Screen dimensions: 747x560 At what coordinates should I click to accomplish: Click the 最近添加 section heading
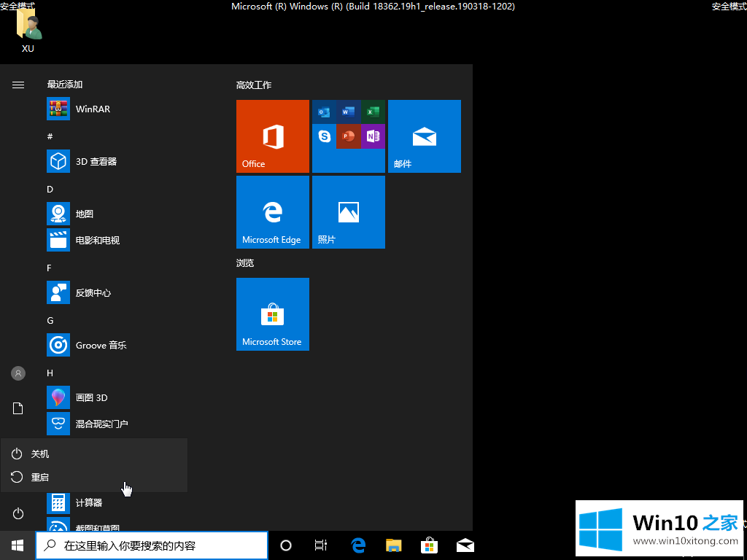click(65, 85)
